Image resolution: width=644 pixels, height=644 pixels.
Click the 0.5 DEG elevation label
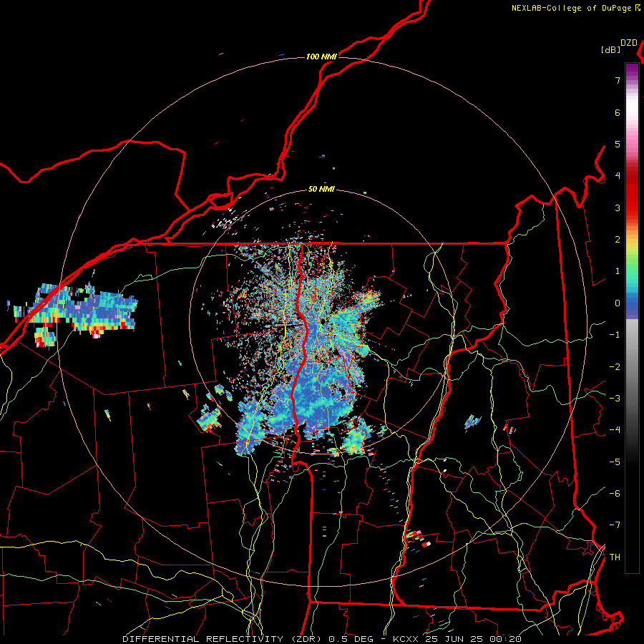(x=351, y=639)
